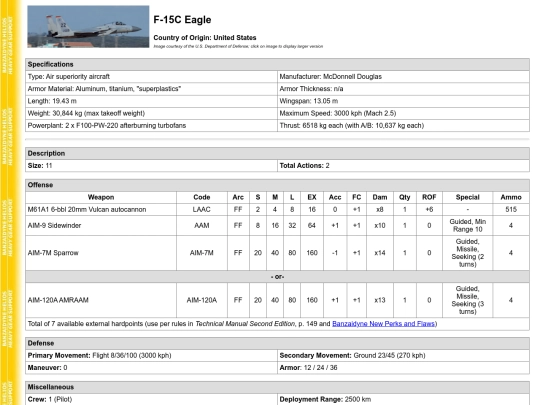540x405 pixels.
Task: Select the Maneuver: 0 cell
Action: (151, 368)
